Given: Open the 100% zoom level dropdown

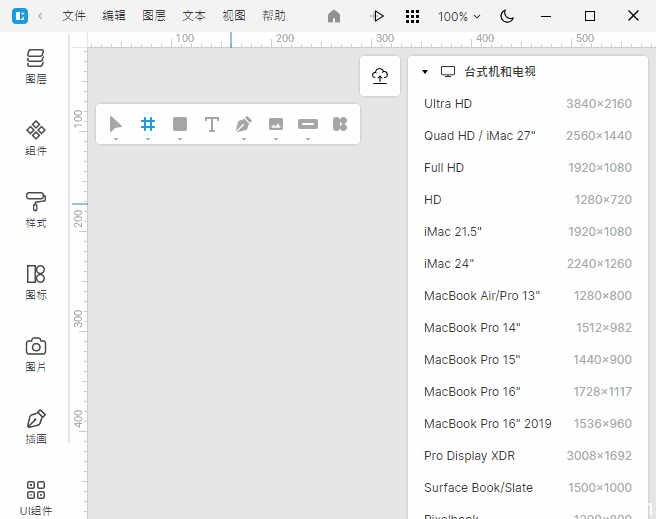Looking at the screenshot, I should tap(459, 16).
